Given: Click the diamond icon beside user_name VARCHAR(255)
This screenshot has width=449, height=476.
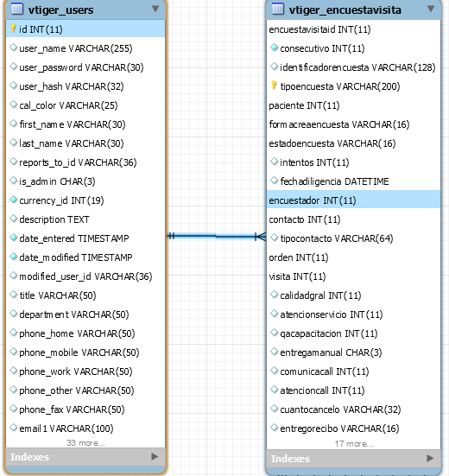Looking at the screenshot, I should 13,48.
